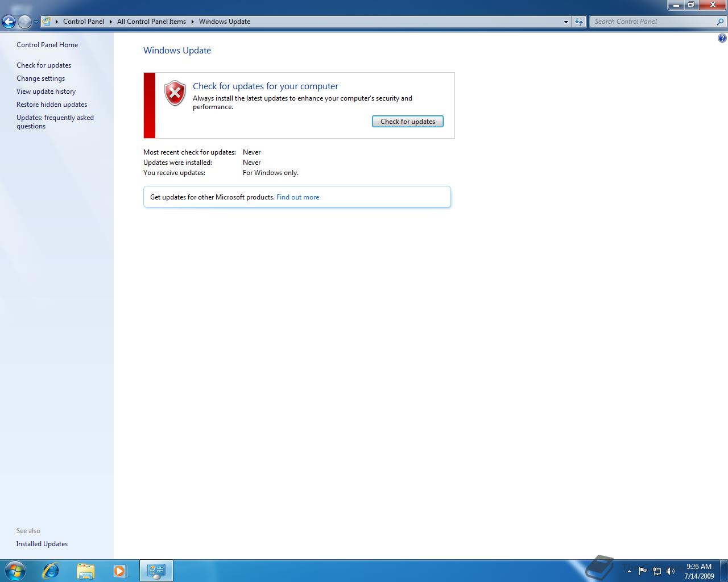Open Change settings link
This screenshot has height=582, width=728.
coord(40,78)
